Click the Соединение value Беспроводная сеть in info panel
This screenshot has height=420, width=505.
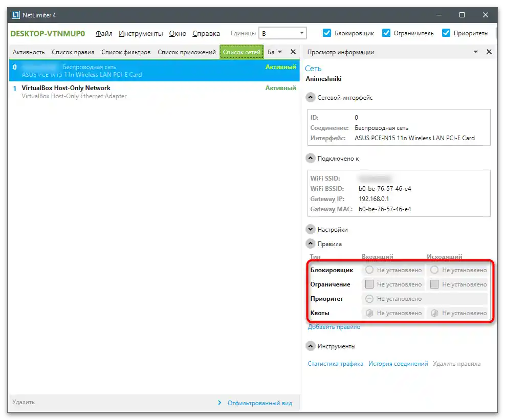coord(381,127)
